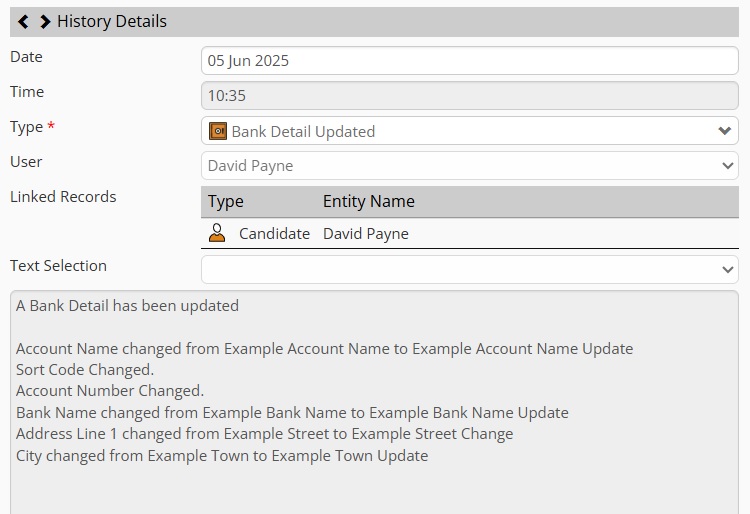Image resolution: width=750 pixels, height=514 pixels.
Task: Click the History Details panel title
Action: (112, 22)
